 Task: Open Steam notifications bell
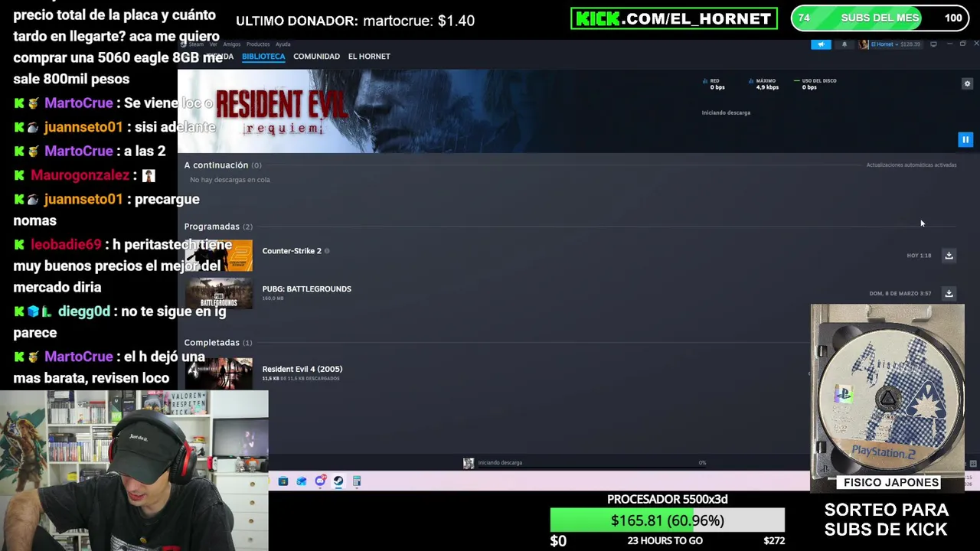844,44
